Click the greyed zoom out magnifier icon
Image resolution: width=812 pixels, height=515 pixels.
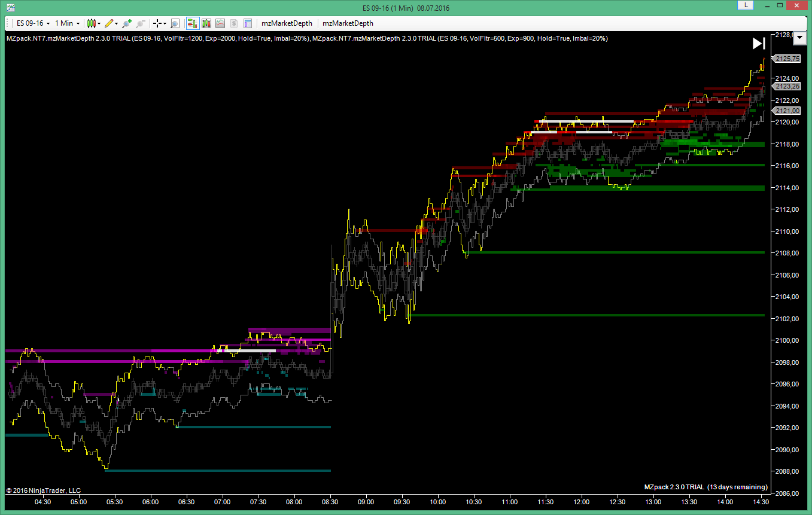[x=141, y=23]
